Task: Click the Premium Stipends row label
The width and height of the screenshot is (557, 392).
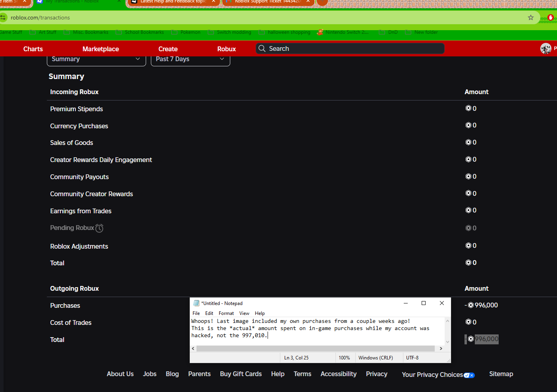Action: pyautogui.click(x=77, y=109)
